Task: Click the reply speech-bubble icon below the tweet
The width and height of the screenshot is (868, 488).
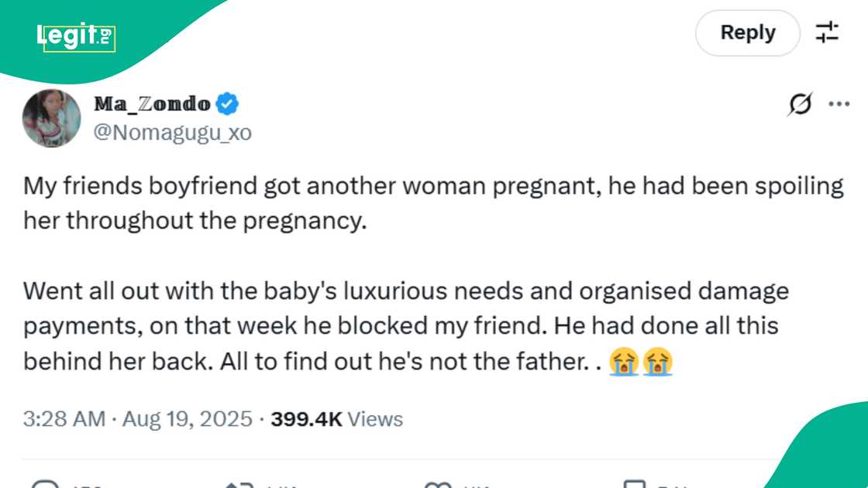Action: click(x=44, y=485)
